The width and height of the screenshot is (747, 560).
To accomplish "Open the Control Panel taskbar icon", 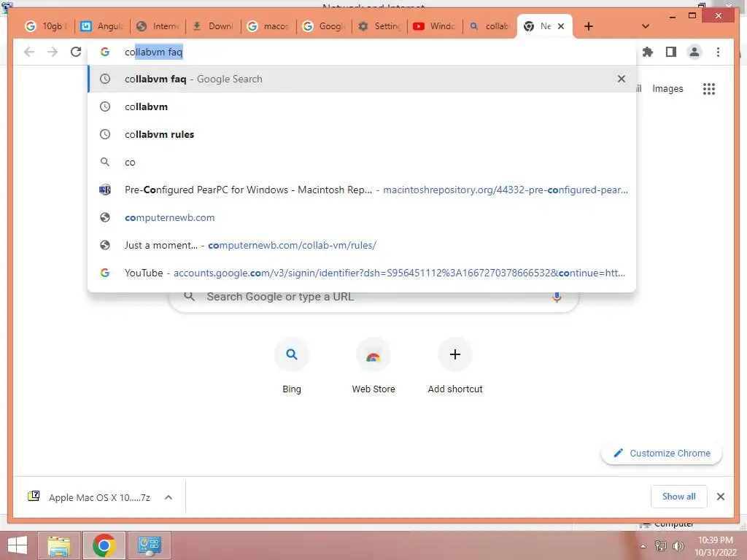I will click(x=149, y=545).
